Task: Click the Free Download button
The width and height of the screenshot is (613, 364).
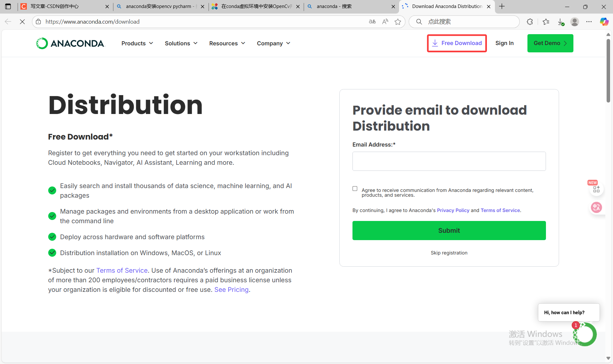Action: (457, 43)
